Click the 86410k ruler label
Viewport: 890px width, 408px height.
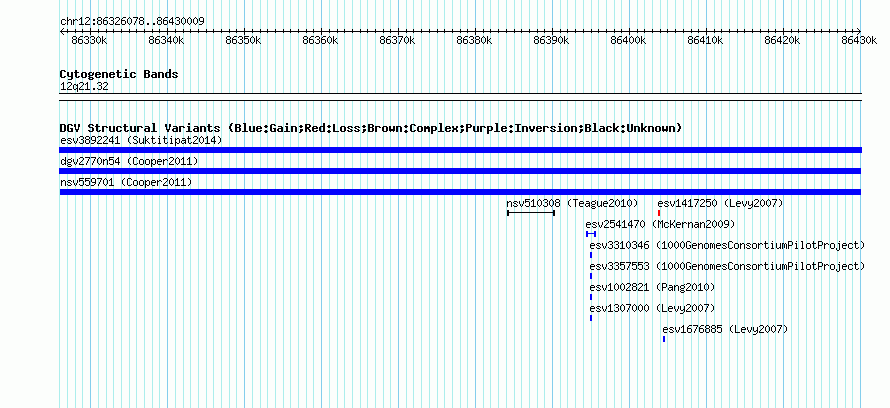click(x=706, y=40)
